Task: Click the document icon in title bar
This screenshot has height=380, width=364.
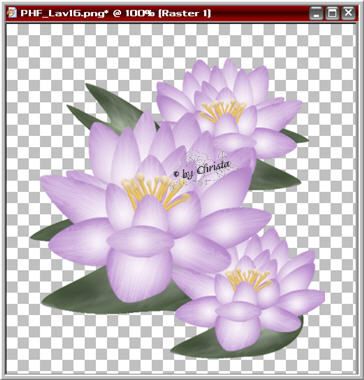Action: [12, 13]
